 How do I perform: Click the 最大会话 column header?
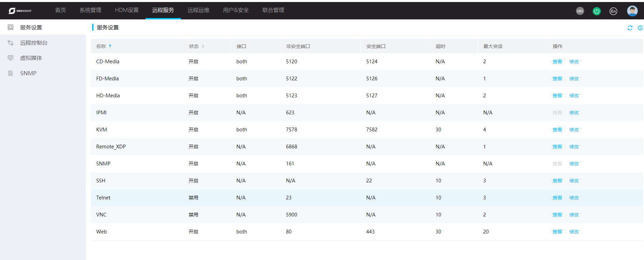coord(493,46)
